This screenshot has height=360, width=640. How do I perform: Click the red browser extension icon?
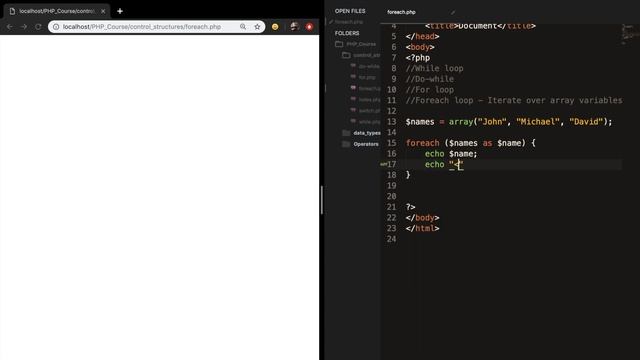point(309,27)
